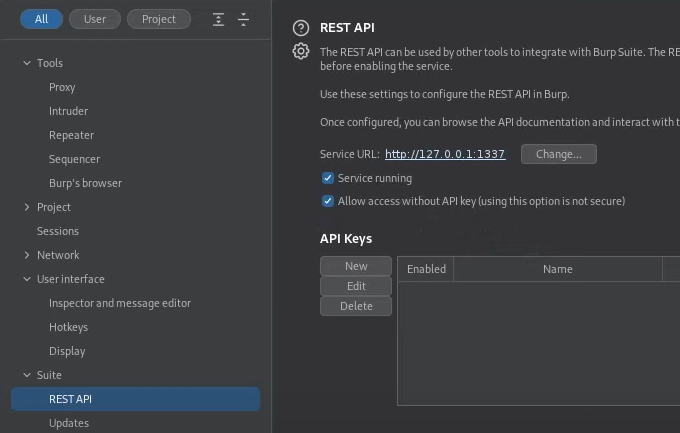Click the Tools section label
The width and height of the screenshot is (680, 433).
point(50,63)
